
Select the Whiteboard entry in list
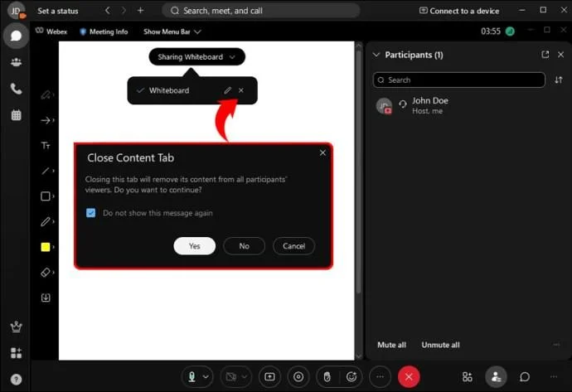click(x=169, y=90)
